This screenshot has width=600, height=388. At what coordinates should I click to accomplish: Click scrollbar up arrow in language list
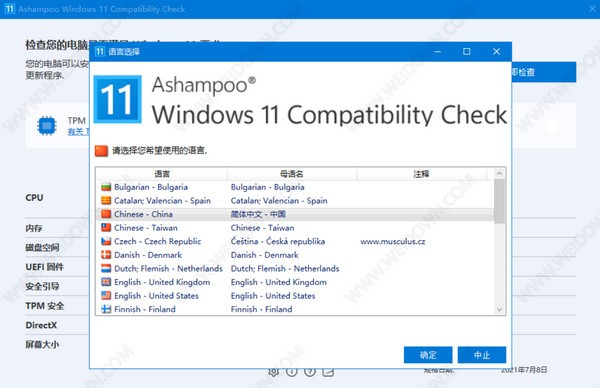tap(499, 174)
